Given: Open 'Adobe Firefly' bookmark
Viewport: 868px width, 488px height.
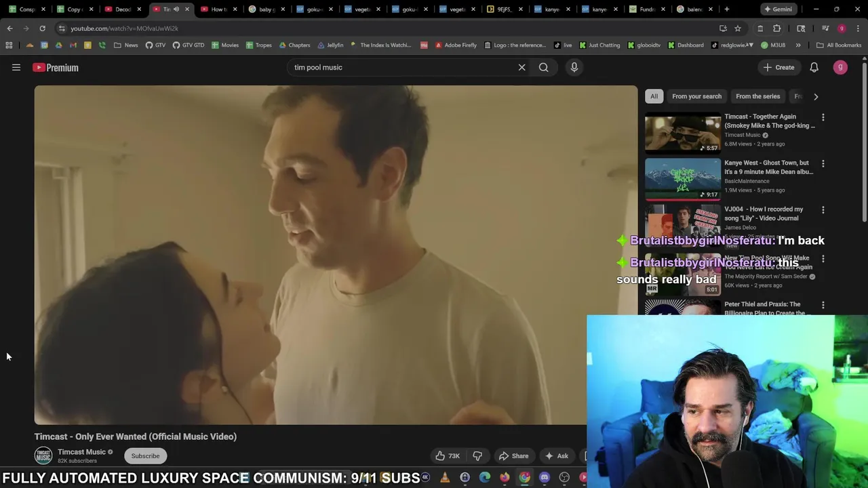Looking at the screenshot, I should tap(456, 45).
